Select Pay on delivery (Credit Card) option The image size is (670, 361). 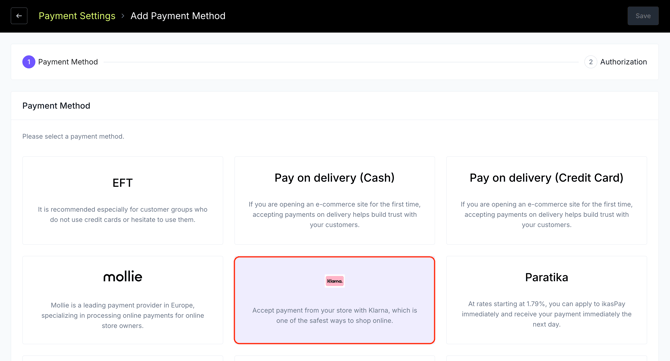tap(547, 200)
